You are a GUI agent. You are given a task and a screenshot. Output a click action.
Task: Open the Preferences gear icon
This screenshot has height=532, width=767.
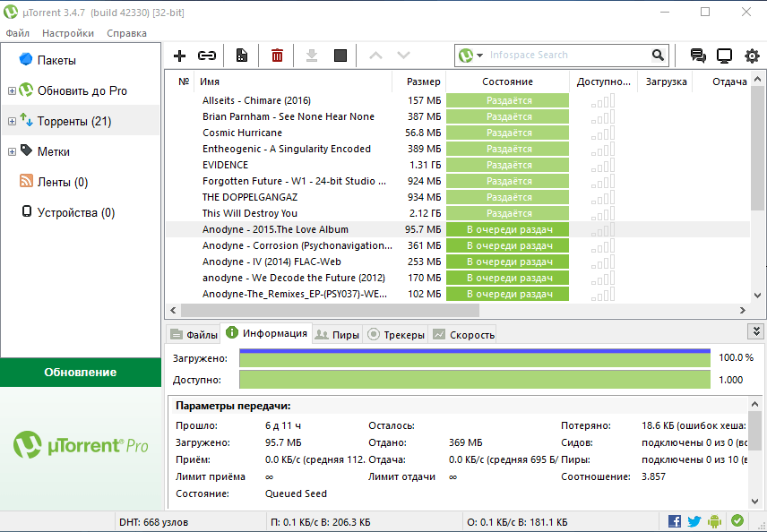coord(752,56)
